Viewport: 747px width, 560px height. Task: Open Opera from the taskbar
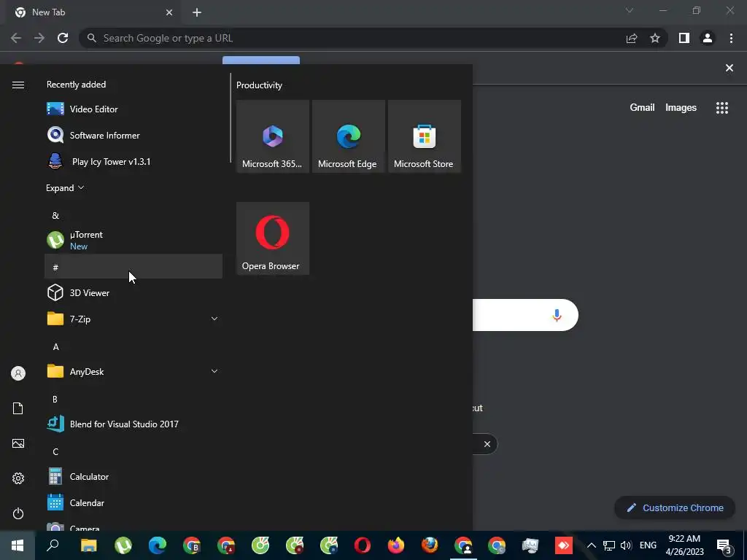point(362,545)
